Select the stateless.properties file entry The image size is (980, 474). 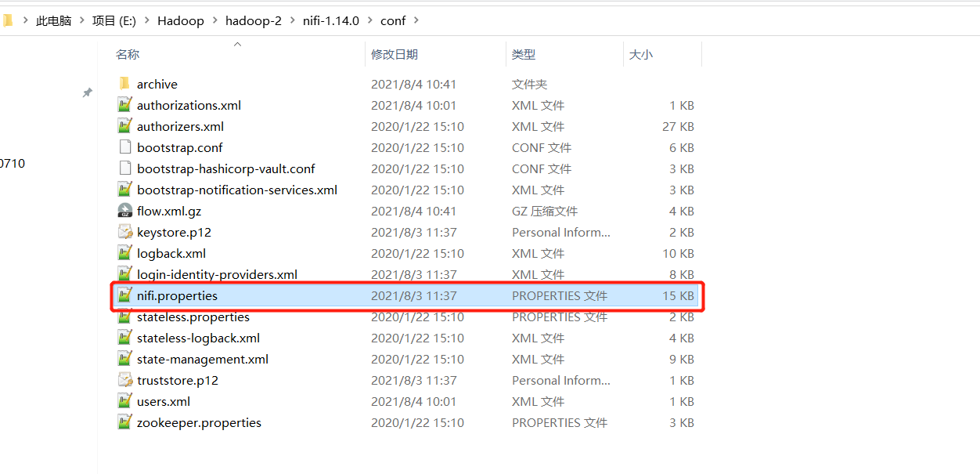(x=193, y=317)
